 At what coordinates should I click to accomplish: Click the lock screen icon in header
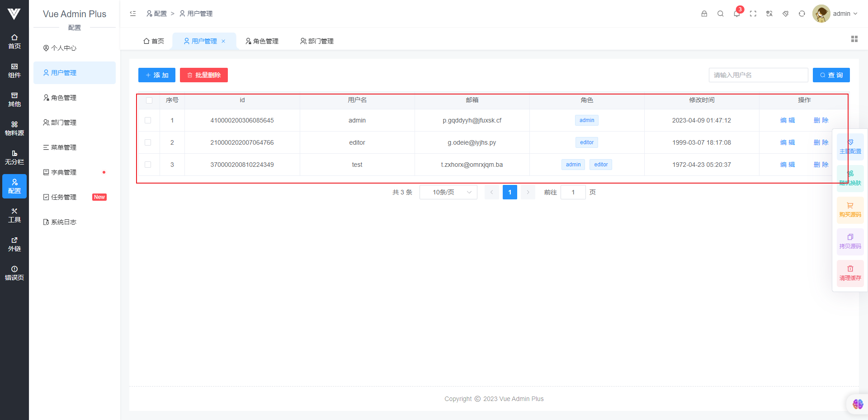(x=704, y=14)
